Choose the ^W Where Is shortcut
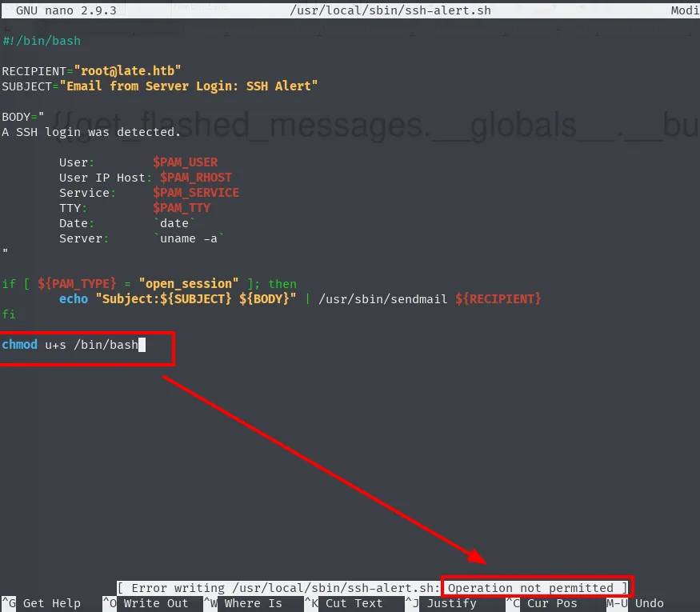Viewport: 700px width, 612px height. click(243, 603)
